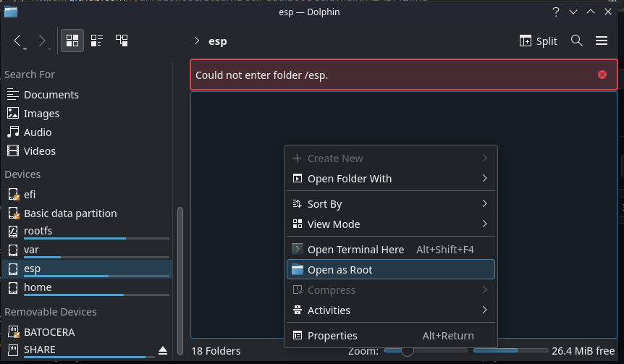Click the titlebar help question mark
Viewport: 624px width, 364px height.
coord(556,12)
